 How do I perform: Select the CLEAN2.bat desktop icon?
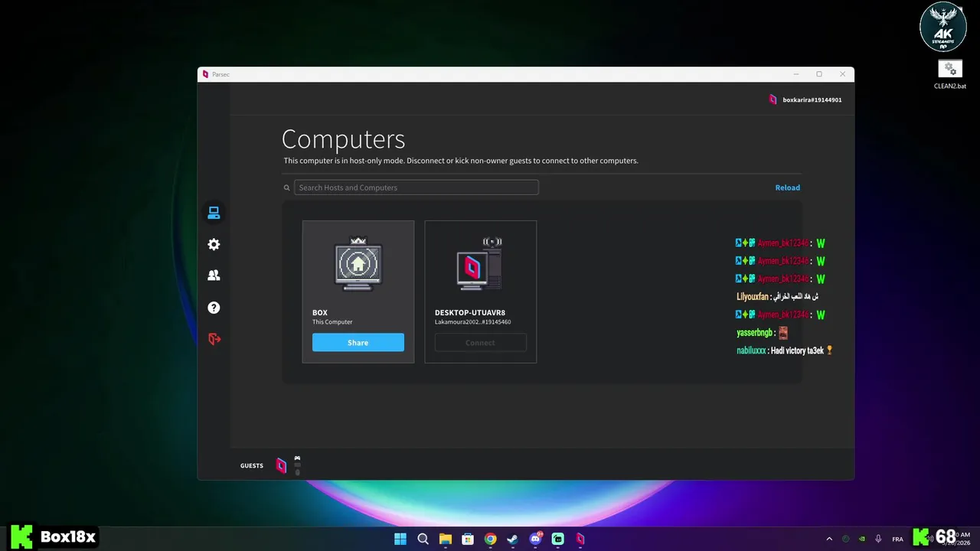click(x=950, y=75)
